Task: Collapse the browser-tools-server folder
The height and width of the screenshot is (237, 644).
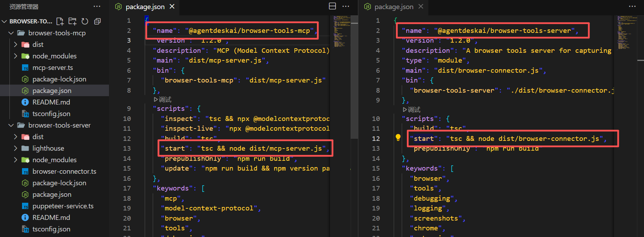Action: [11, 125]
